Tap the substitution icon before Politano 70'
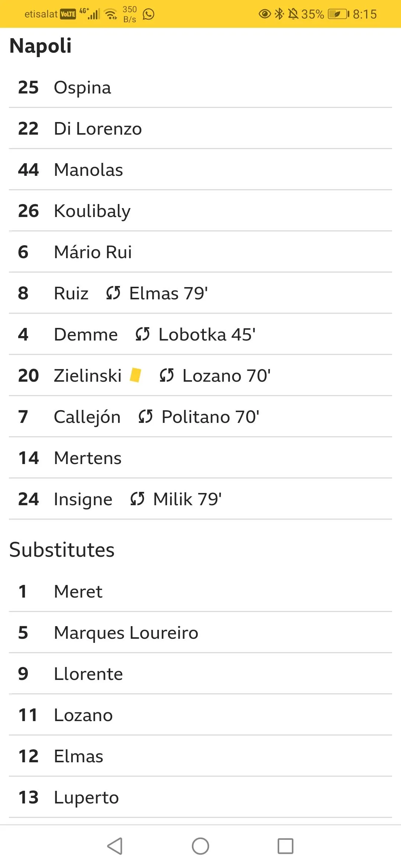 (x=146, y=417)
